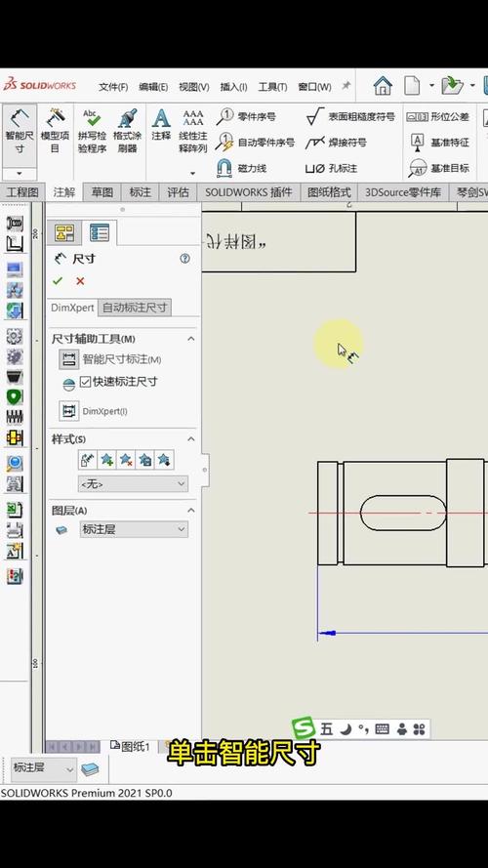The height and width of the screenshot is (868, 488).
Task: Switch to the 图纸格式 ribbon tab
Action: pyautogui.click(x=329, y=192)
